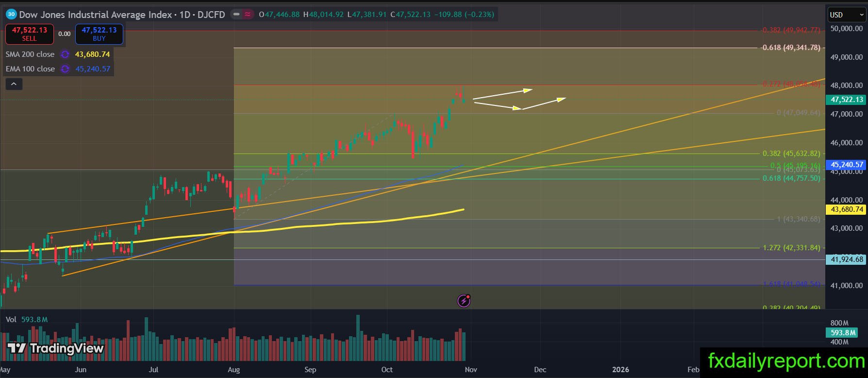This screenshot has height=378, width=868.
Task: Click the Nov label on the time axis
Action: pyautogui.click(x=471, y=370)
